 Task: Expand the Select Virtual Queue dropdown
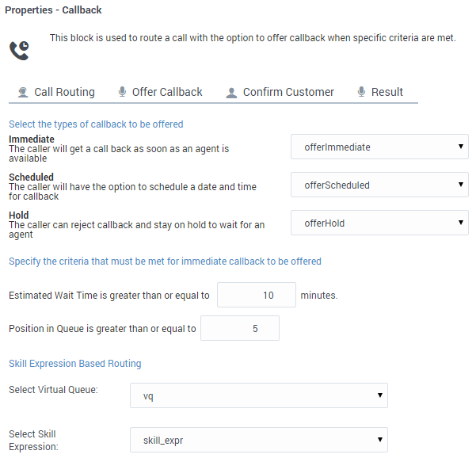(259, 395)
